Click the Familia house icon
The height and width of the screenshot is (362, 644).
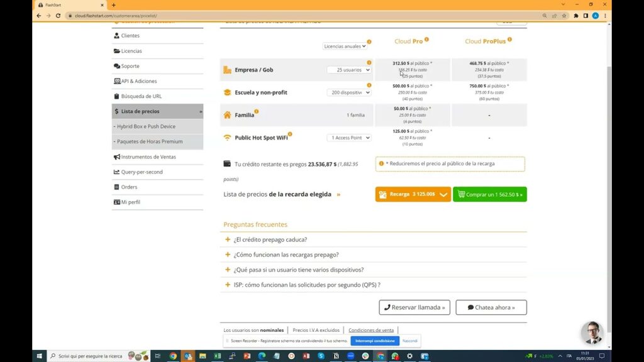227,115
